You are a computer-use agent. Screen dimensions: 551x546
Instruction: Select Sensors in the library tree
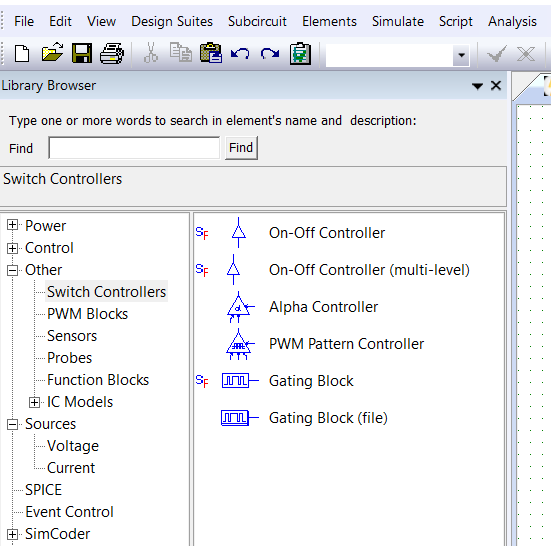72,336
